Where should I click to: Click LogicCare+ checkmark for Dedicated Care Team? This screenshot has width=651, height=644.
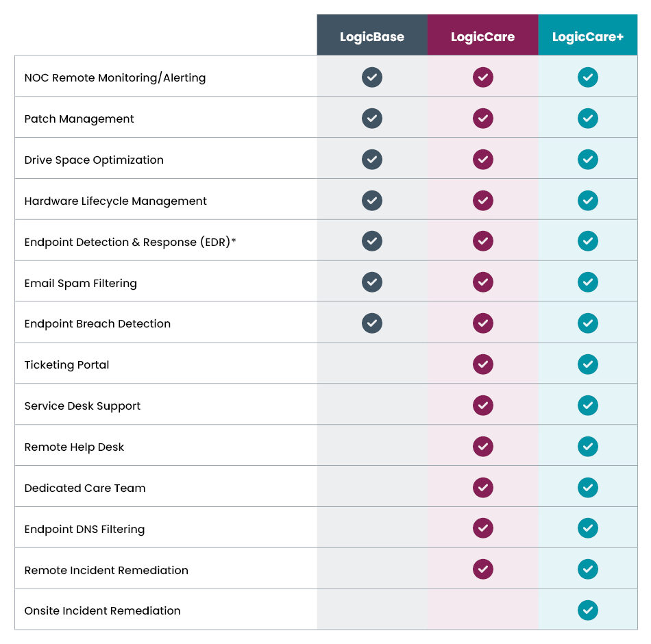tap(587, 488)
